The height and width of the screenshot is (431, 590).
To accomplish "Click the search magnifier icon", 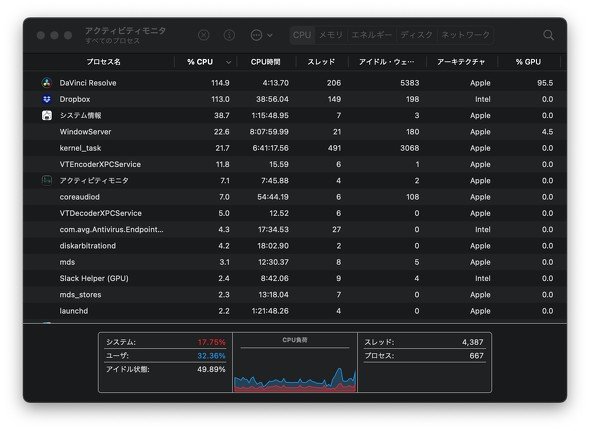I will pos(548,35).
